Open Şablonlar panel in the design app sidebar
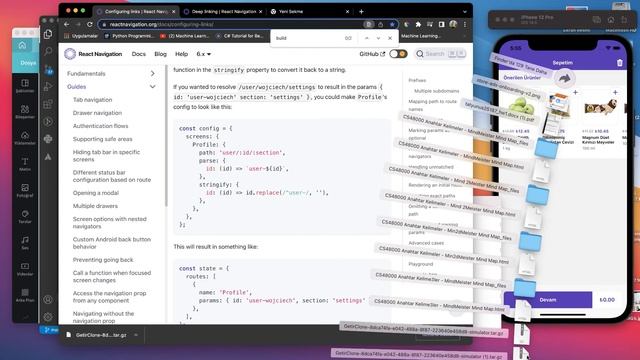Viewport: 640px width, 360px height. pyautogui.click(x=25, y=86)
